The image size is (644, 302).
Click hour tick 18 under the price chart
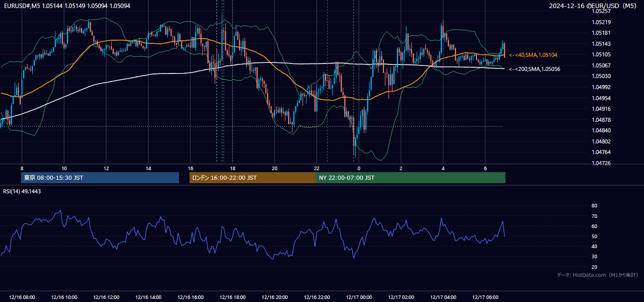pyautogui.click(x=232, y=168)
